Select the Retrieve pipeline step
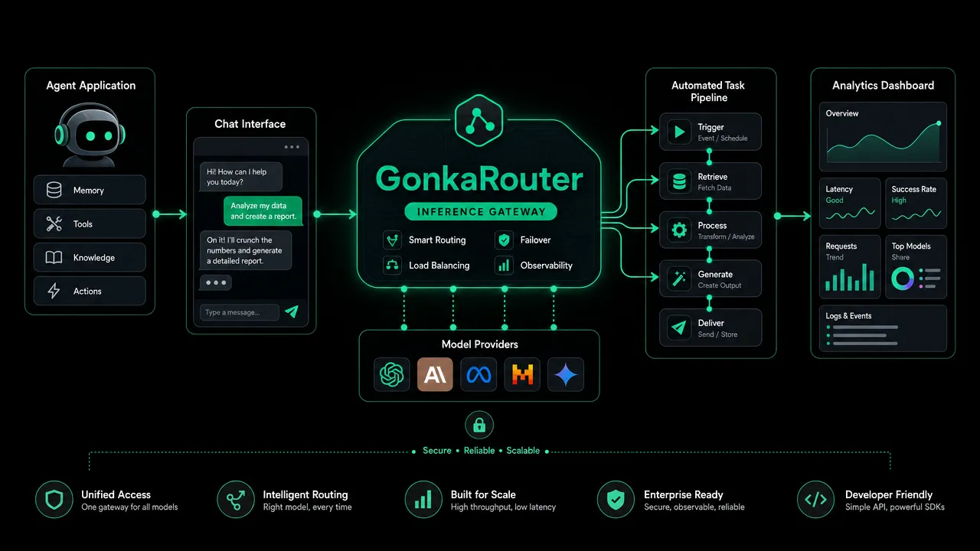The height and width of the screenshot is (551, 980). tap(710, 181)
